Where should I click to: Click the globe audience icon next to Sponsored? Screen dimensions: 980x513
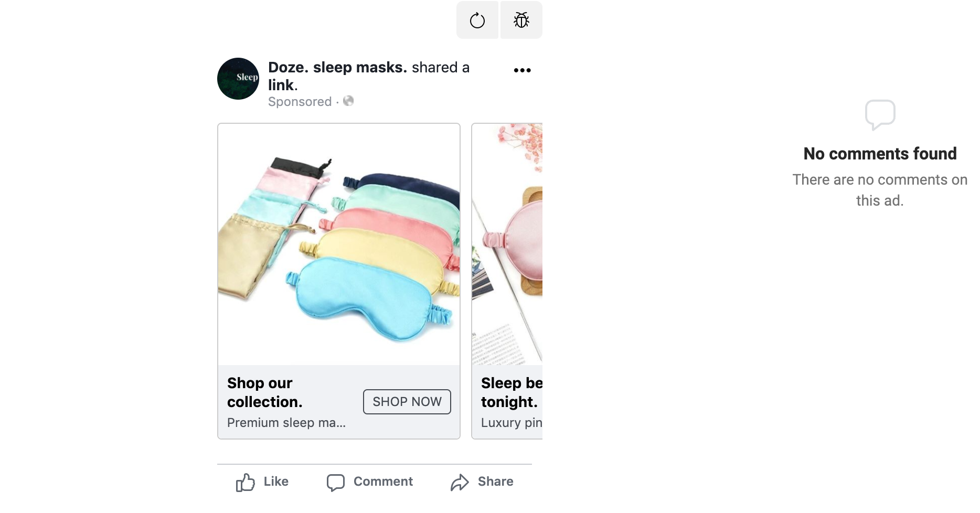point(348,101)
